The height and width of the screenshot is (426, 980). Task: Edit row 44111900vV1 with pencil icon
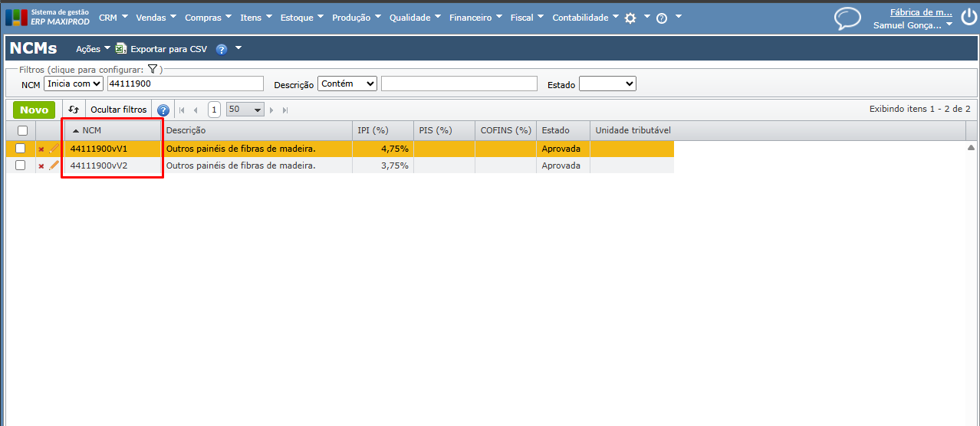coord(54,148)
